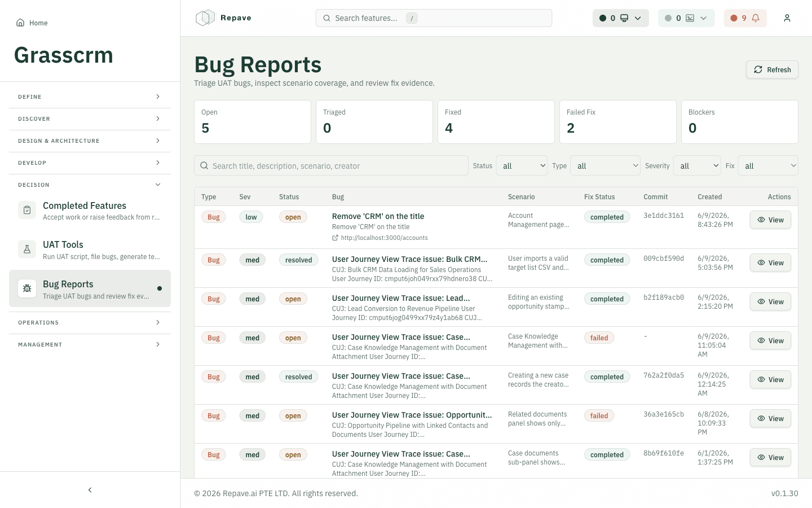Click the Open count card
Screen dimensions: 812x508
[x=253, y=122]
